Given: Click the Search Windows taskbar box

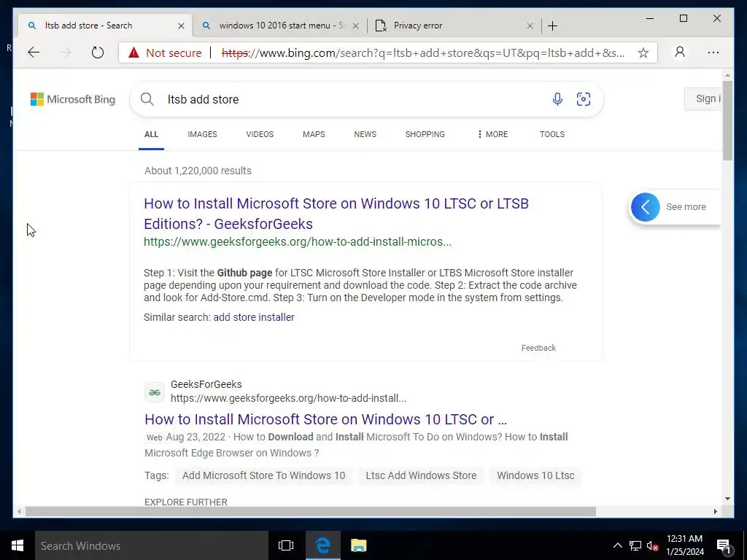Looking at the screenshot, I should tap(152, 545).
